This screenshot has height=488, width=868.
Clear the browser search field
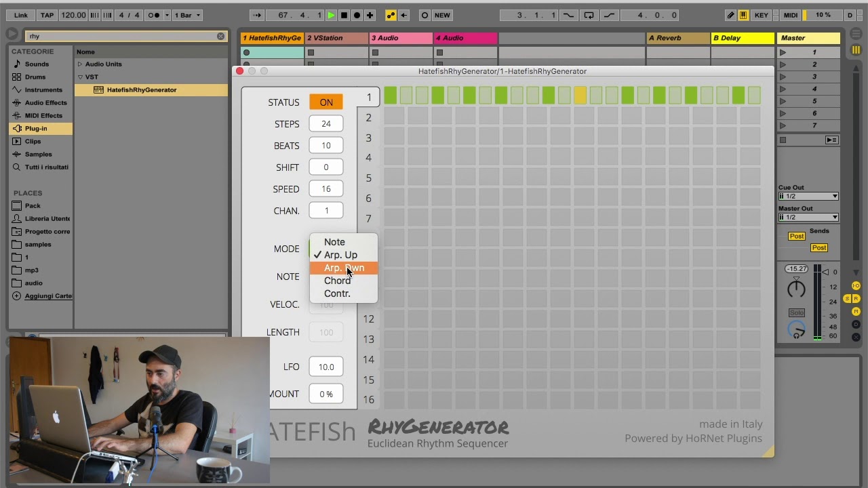click(220, 36)
